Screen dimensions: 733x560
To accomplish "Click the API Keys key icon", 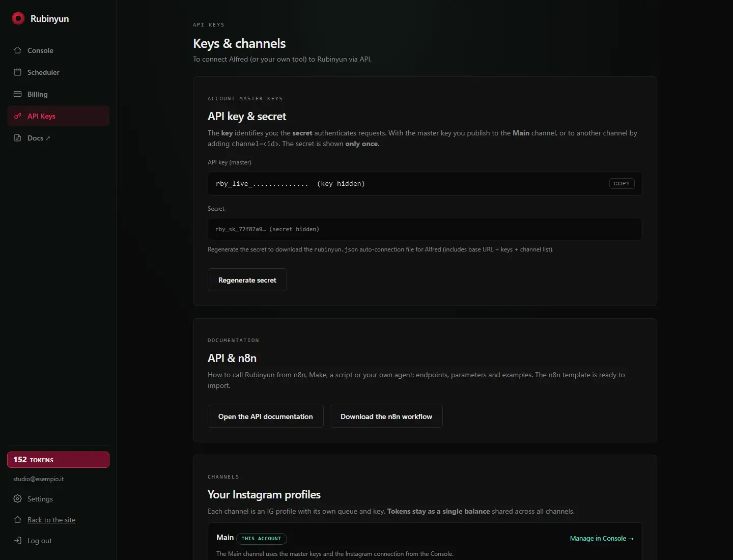I will pyautogui.click(x=18, y=116).
